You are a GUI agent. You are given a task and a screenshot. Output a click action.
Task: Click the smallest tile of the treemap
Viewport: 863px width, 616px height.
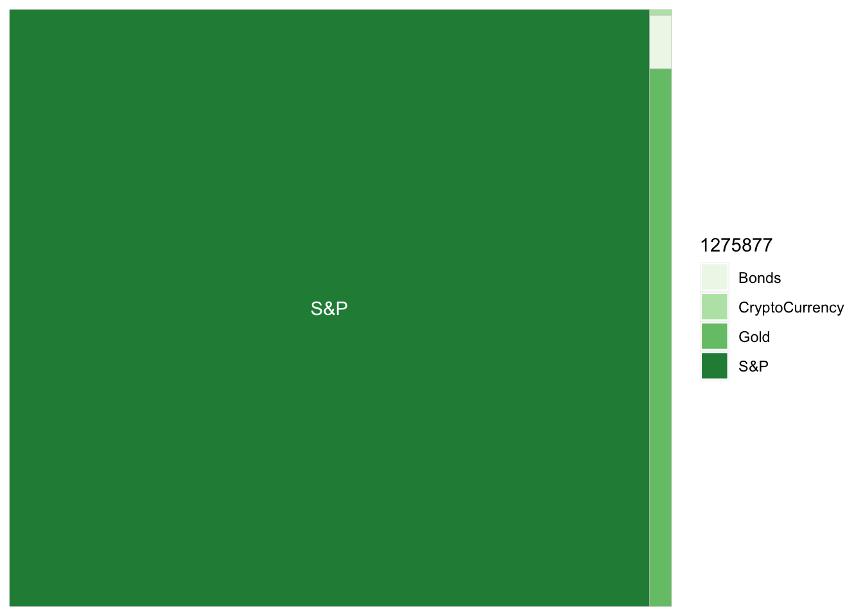[x=660, y=12]
